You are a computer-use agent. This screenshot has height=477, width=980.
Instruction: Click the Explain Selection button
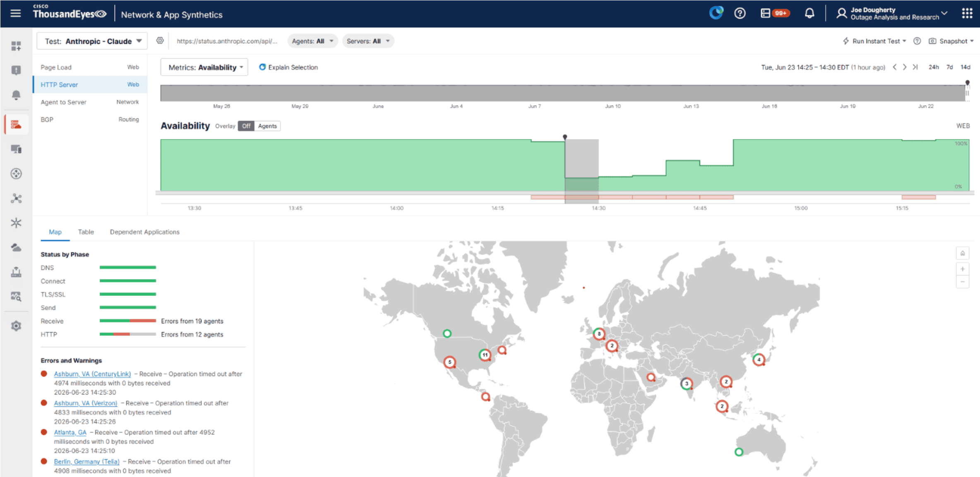(288, 67)
